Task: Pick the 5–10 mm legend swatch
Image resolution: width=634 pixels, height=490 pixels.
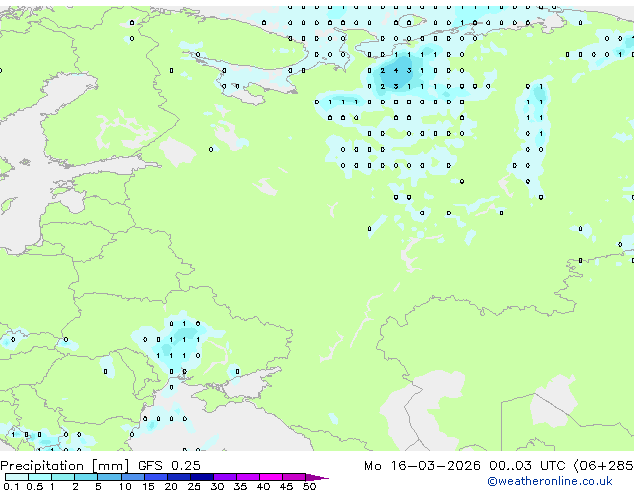Action: click(x=109, y=477)
